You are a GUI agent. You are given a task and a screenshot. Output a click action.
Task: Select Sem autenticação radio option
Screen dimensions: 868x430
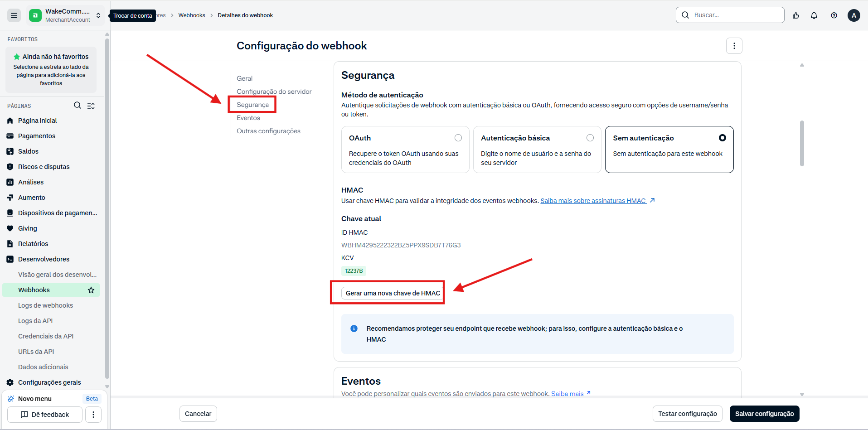pyautogui.click(x=669, y=150)
